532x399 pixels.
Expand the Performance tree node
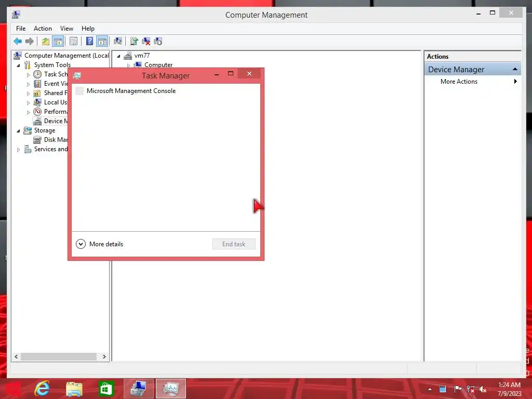tap(29, 112)
